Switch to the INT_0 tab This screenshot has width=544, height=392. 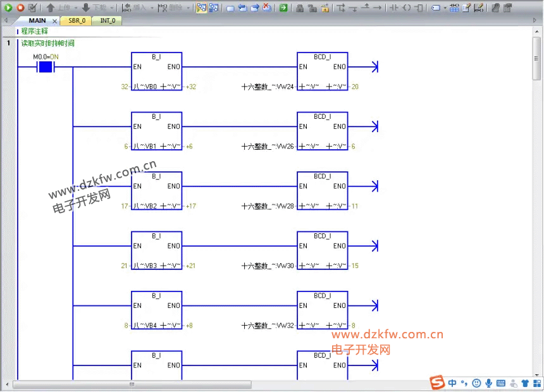coord(108,21)
